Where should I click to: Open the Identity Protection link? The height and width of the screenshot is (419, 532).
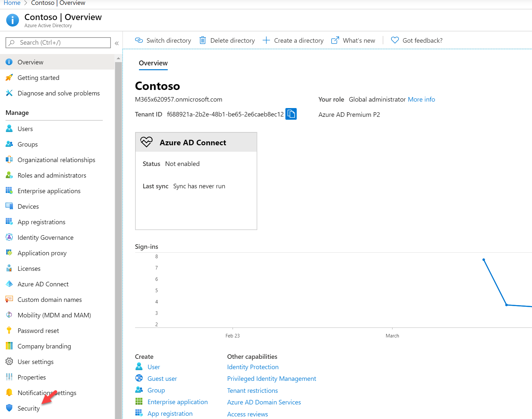click(253, 367)
